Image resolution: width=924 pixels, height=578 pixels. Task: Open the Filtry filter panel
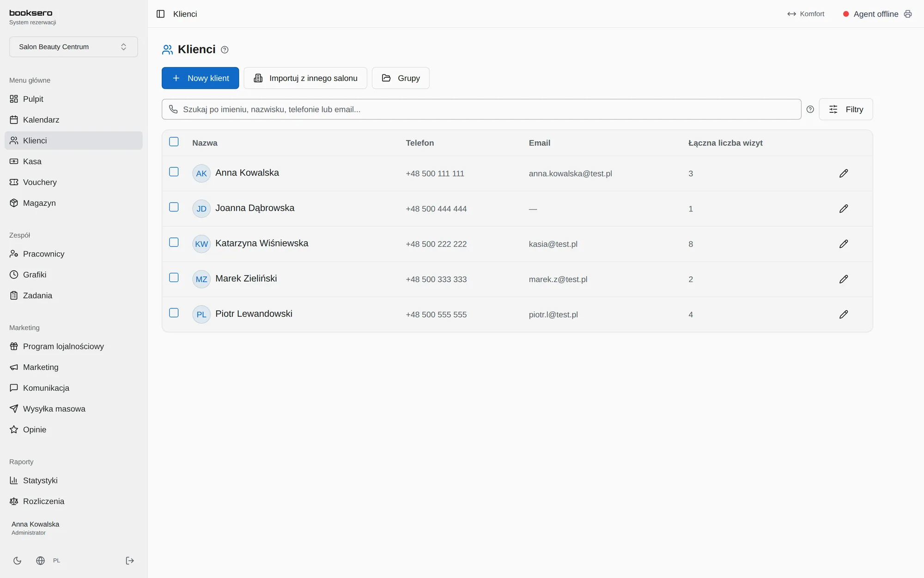pyautogui.click(x=845, y=109)
